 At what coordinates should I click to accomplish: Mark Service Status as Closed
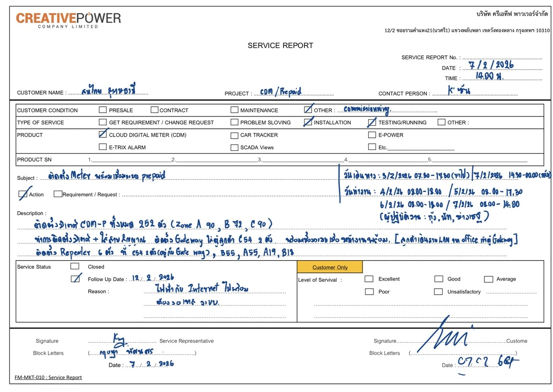[x=75, y=266]
